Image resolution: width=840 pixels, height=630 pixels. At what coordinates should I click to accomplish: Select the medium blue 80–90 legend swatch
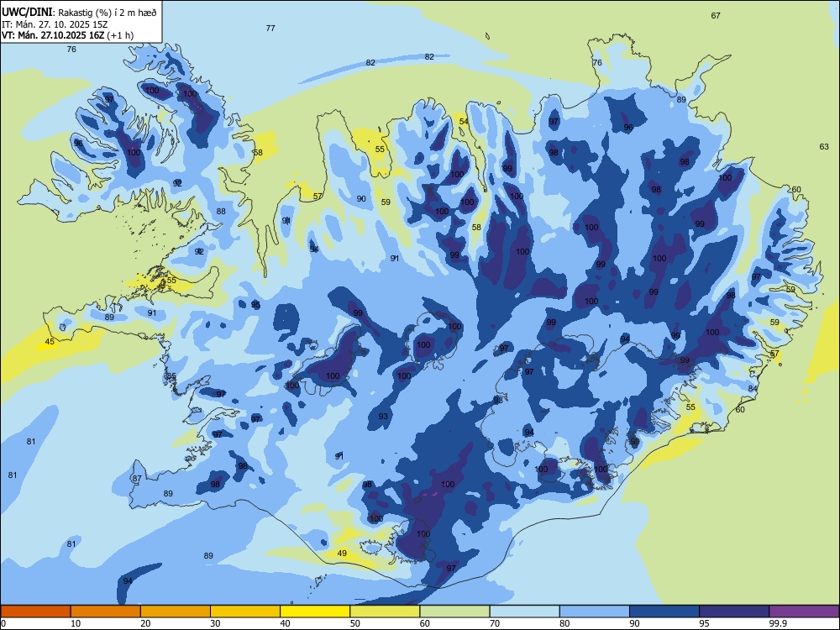[x=595, y=612]
